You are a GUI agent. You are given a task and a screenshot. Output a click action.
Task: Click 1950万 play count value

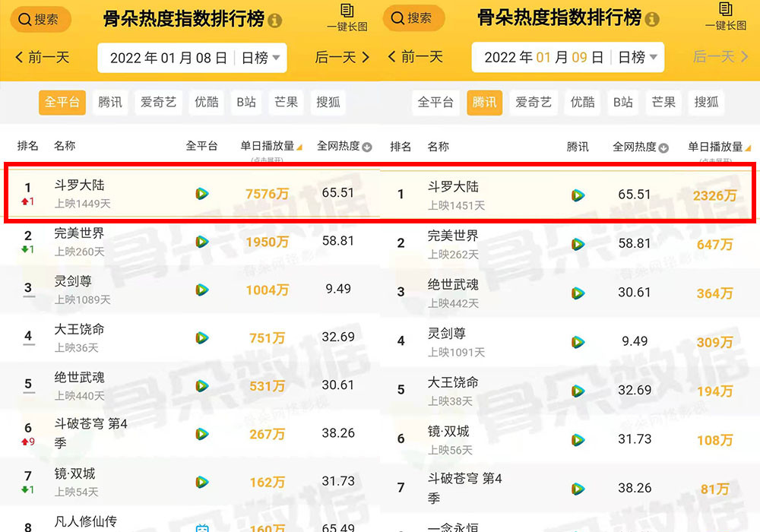pos(267,242)
